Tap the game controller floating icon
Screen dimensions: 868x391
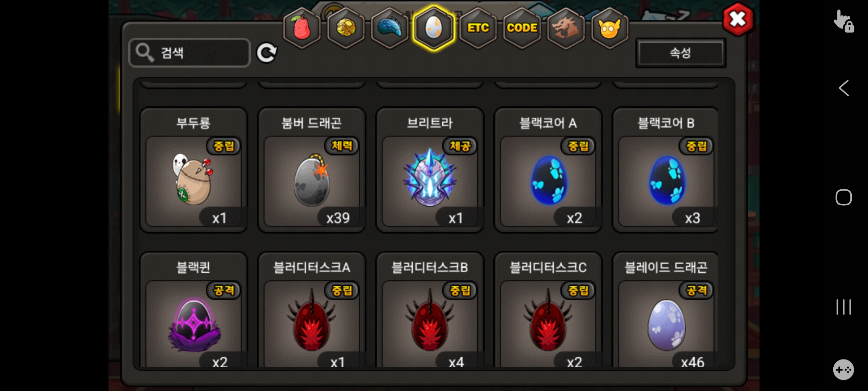pyautogui.click(x=843, y=370)
